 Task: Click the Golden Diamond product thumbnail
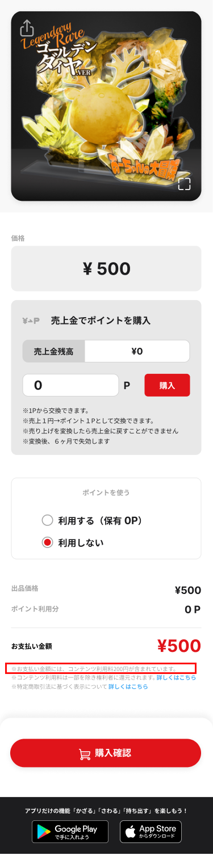106,106
